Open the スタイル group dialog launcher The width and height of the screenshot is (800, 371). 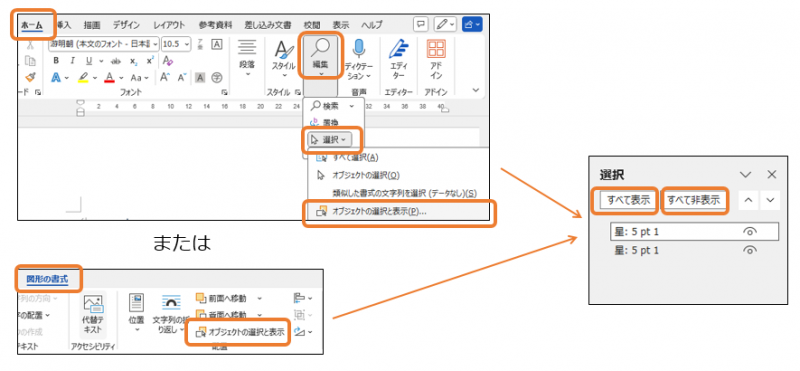pos(297,92)
